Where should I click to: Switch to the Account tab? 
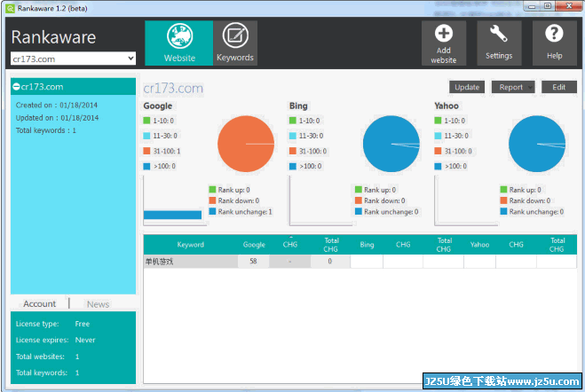click(x=39, y=303)
